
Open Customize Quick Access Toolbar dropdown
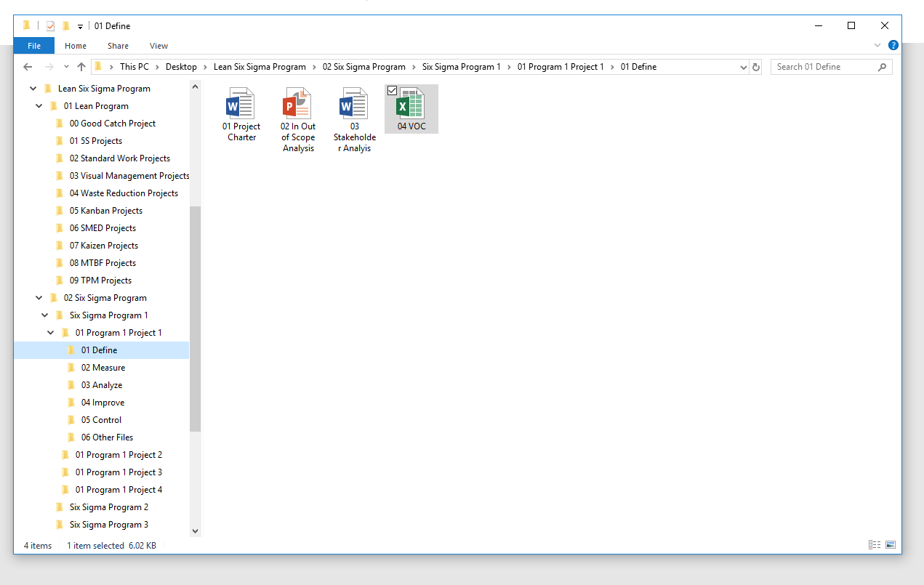[x=80, y=27]
